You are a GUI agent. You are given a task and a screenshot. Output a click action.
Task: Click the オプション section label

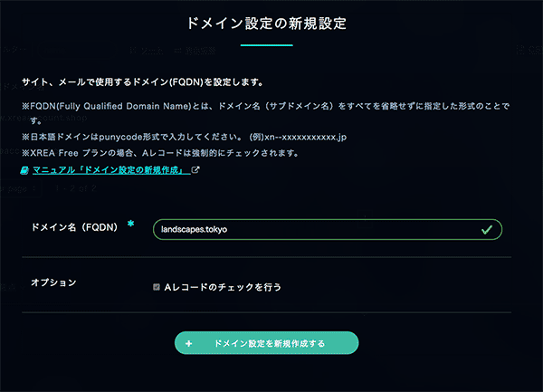[x=53, y=282]
